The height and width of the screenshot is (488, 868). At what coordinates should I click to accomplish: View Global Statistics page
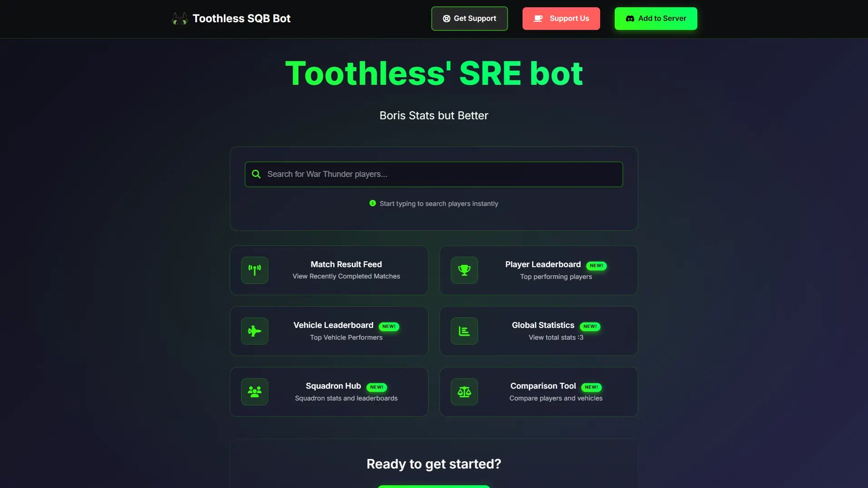click(x=542, y=325)
